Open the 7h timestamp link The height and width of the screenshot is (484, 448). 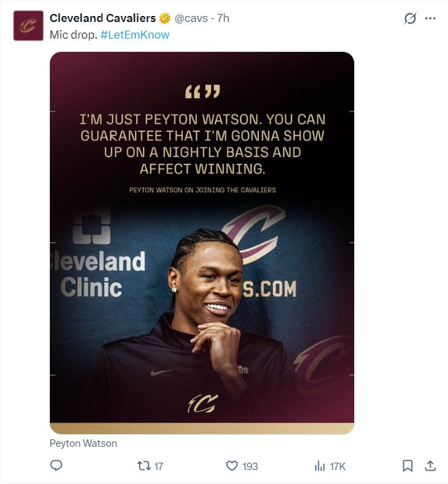[223, 18]
